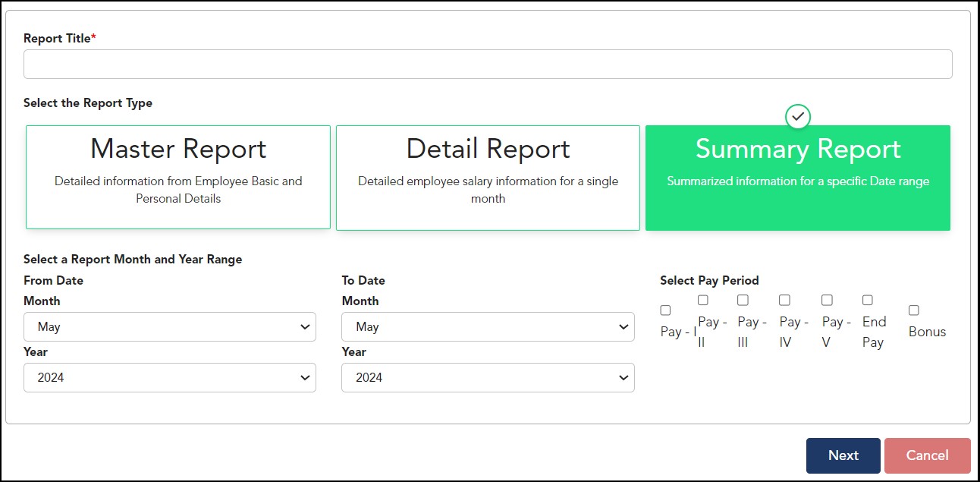
Task: Enable the End Pay checkbox
Action: [868, 301]
